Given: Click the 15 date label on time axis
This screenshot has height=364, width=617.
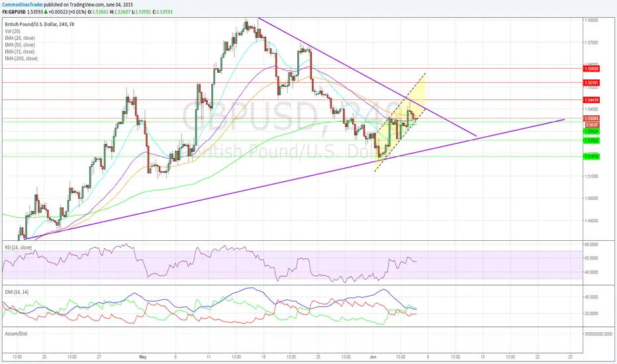Looking at the screenshot, I should (483, 357).
